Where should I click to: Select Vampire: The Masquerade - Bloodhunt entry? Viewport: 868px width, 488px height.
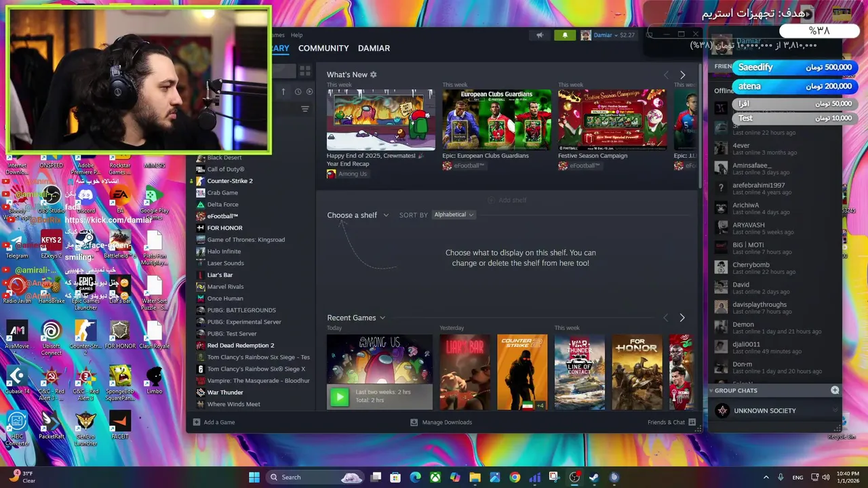click(258, 381)
